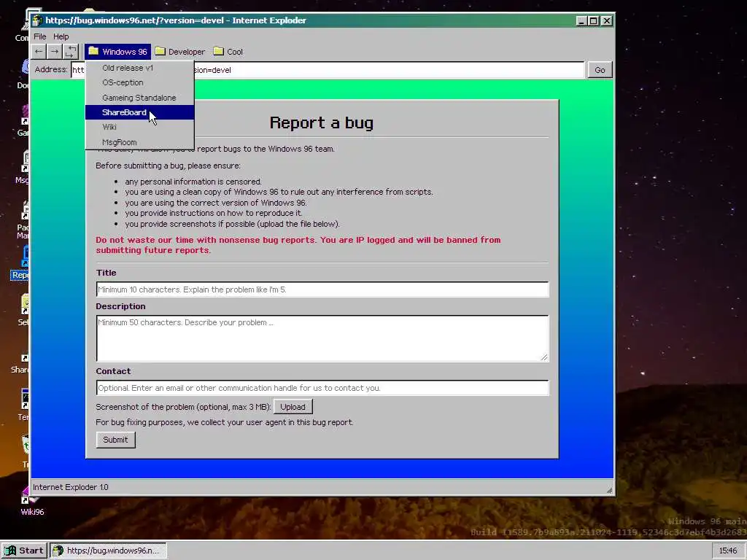Open the Help menu
This screenshot has width=747, height=560.
pos(61,36)
